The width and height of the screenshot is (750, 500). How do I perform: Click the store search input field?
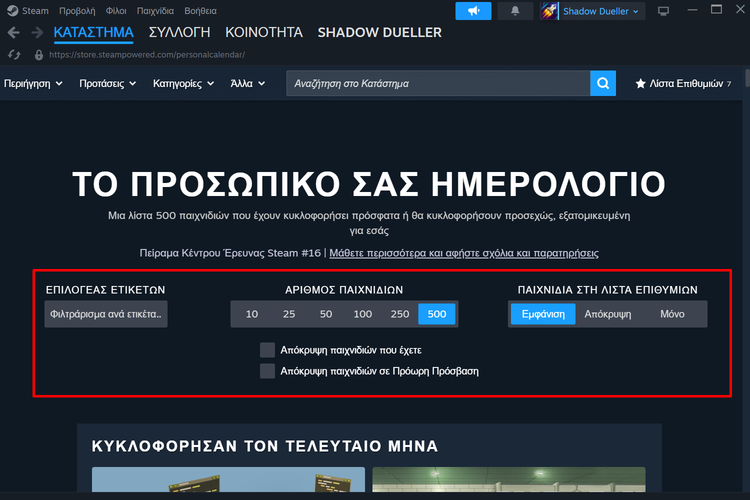tap(437, 83)
